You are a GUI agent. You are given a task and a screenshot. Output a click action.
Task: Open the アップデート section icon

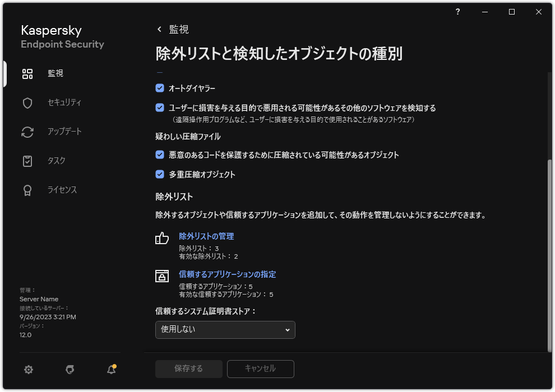27,132
